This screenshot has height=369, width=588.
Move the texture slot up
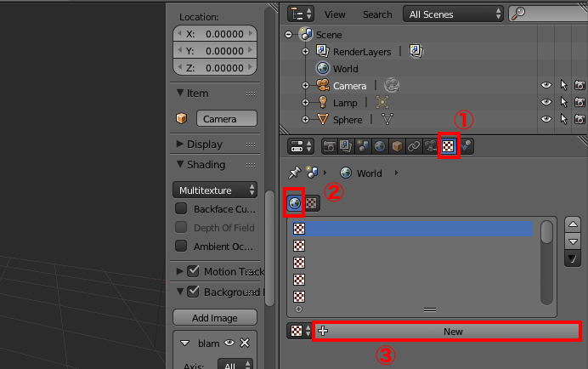click(573, 224)
